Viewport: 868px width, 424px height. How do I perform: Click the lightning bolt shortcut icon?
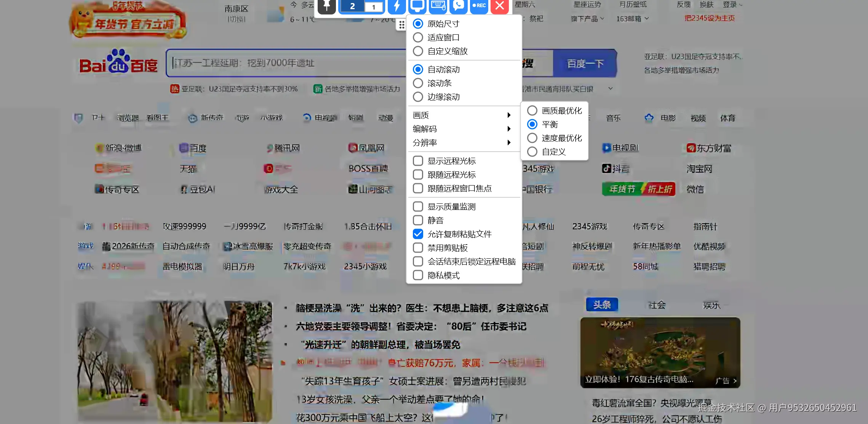coord(396,6)
